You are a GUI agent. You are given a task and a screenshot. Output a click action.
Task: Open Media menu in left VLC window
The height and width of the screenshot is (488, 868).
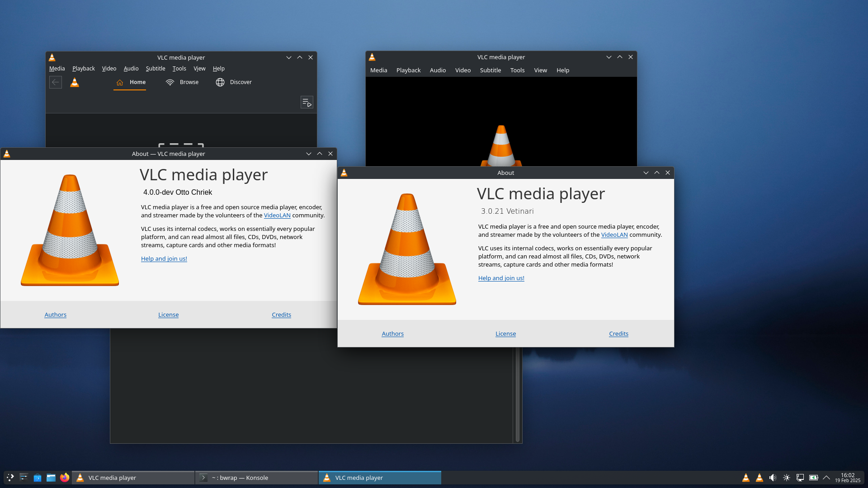tap(57, 69)
